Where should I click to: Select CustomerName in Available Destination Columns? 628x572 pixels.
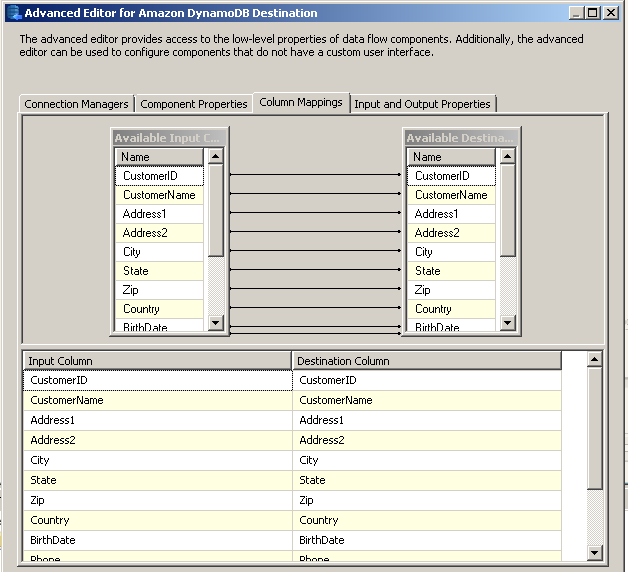coord(451,195)
